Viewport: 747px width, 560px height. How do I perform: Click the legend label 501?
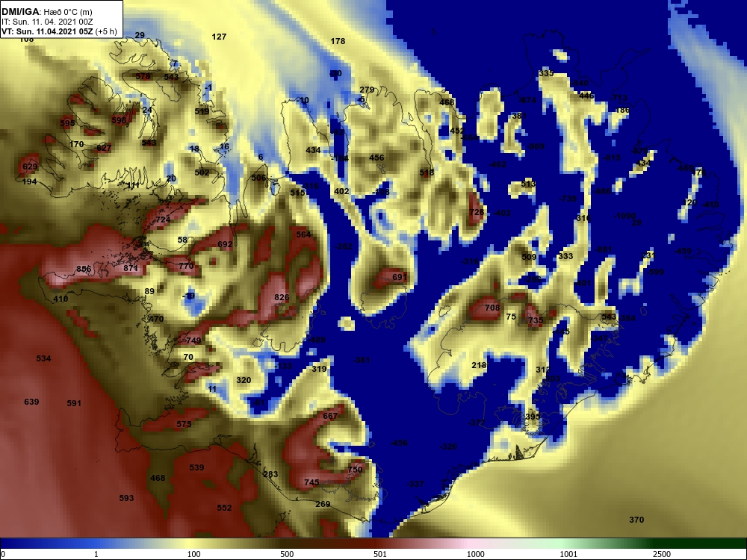(380, 554)
